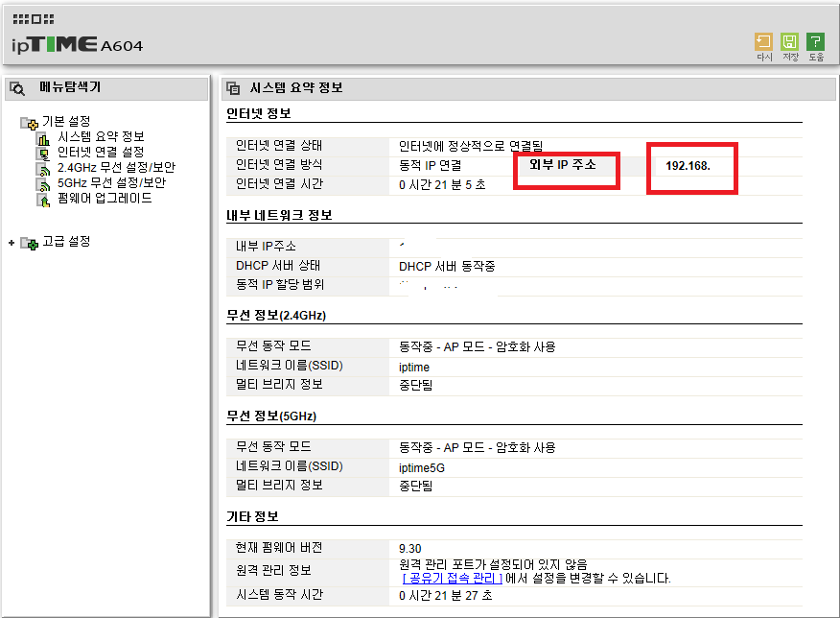Viewport: 840px width, 618px height.
Task: Click the 내부 IP주소 label
Action: click(266, 246)
